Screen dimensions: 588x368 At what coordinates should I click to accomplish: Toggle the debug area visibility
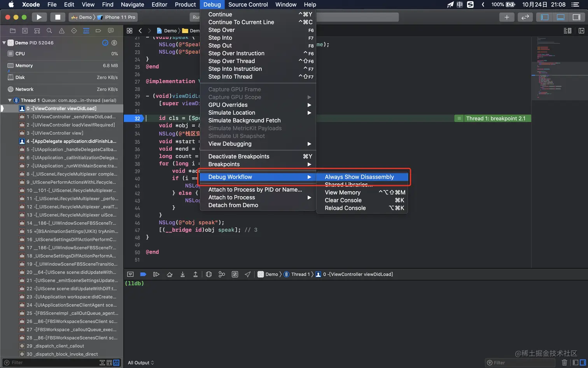(561, 17)
